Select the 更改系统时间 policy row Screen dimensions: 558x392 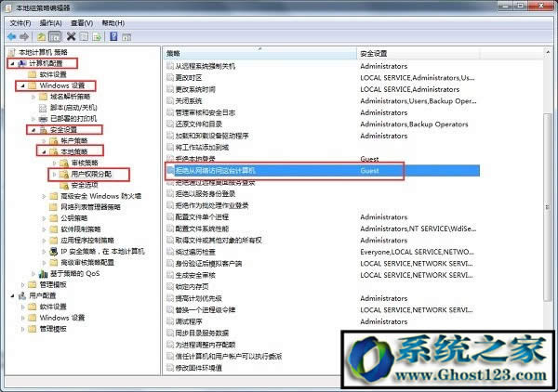click(x=195, y=89)
